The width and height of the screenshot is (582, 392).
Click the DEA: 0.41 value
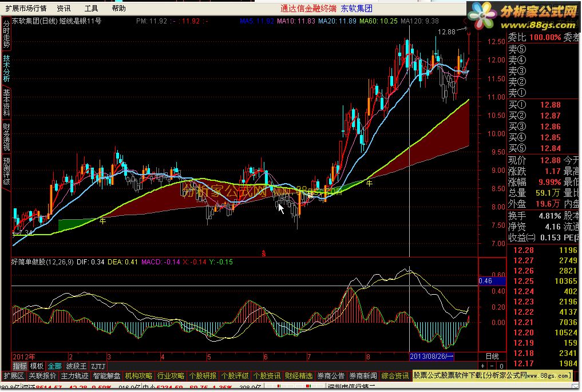pos(122,262)
